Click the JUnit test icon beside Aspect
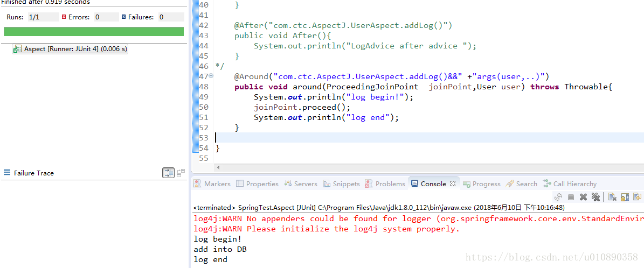 (x=17, y=49)
